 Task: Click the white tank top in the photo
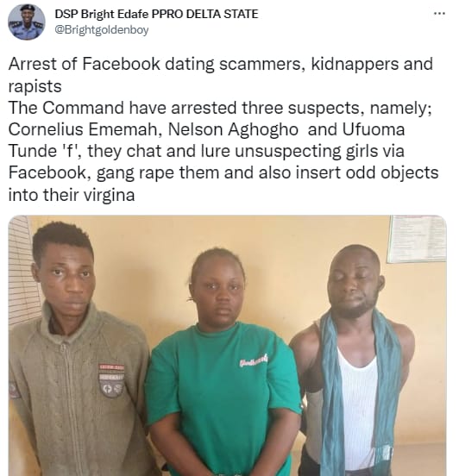click(357, 407)
